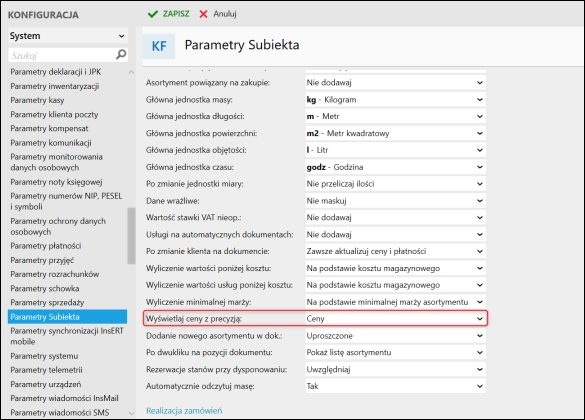585x420 pixels.
Task: Open the Wyświetlaj ceny z precyzją dropdown
Action: pyautogui.click(x=395, y=319)
